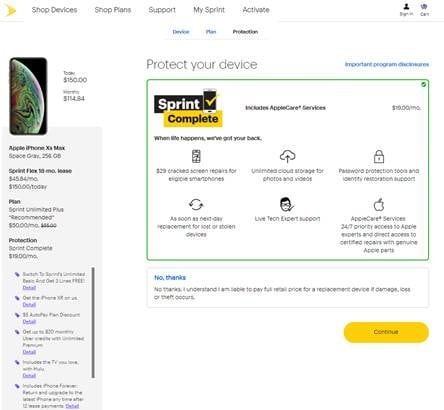Screen dimensions: 444x410
Task: Open Detail link under Uber credits offer
Action: click(29, 352)
